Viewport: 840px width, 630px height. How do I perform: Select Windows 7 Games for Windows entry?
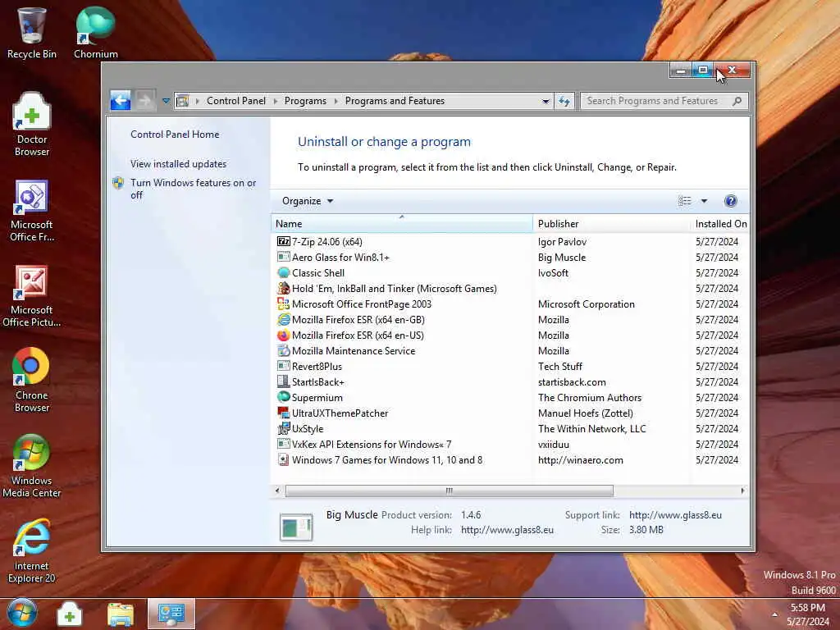pyautogui.click(x=510, y=459)
